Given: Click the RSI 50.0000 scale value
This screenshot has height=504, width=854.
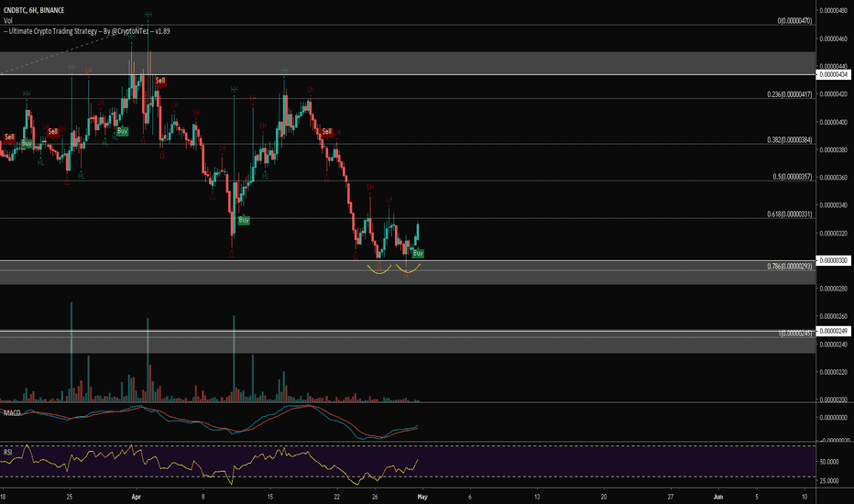Looking at the screenshot, I should pos(829,462).
